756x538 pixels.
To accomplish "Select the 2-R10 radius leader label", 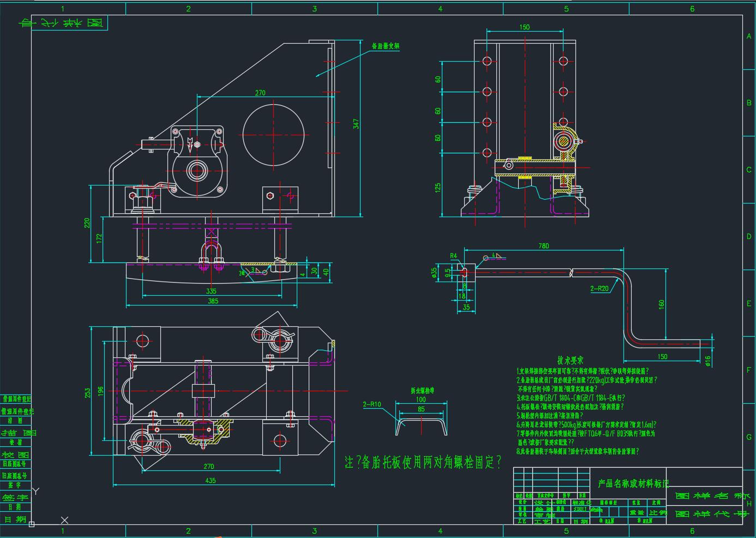I will (372, 404).
